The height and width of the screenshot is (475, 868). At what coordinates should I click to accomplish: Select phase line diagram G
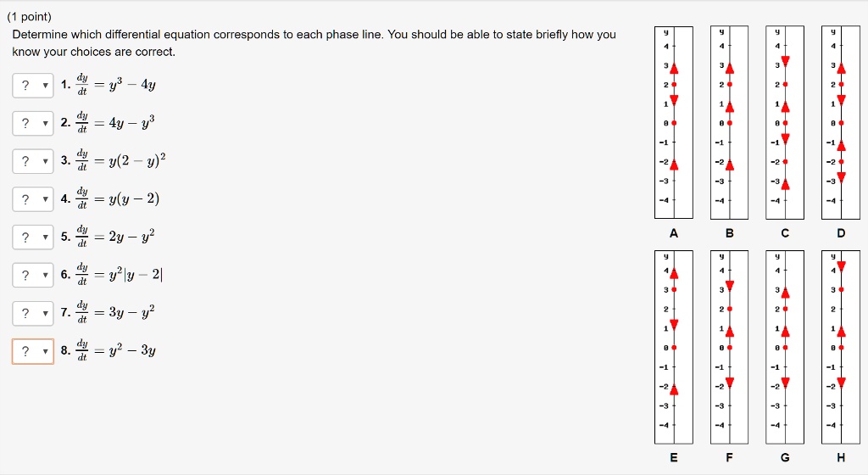785,347
